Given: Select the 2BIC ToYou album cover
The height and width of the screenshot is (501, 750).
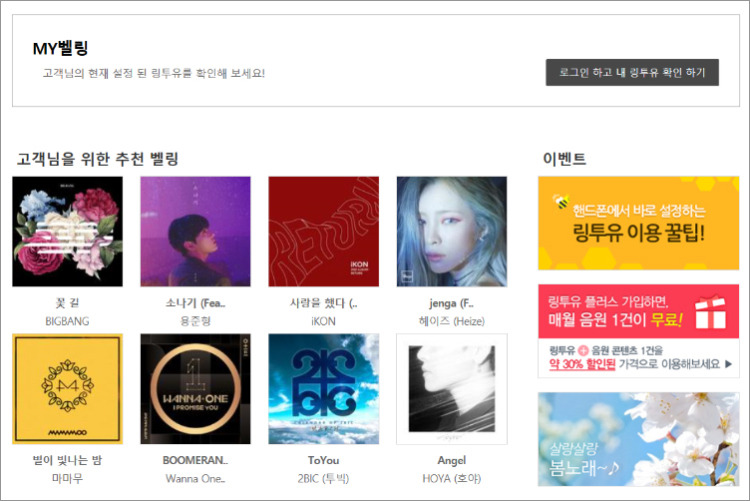Looking at the screenshot, I should pos(323,389).
